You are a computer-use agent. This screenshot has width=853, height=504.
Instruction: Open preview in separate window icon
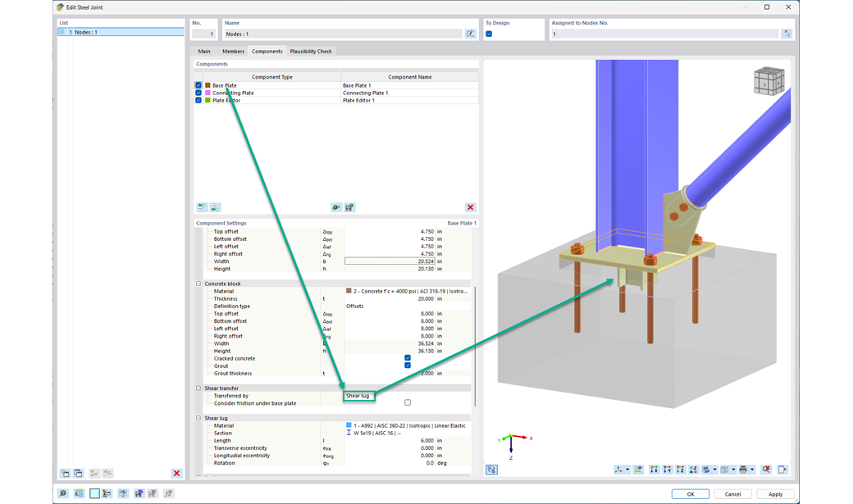pos(782,470)
